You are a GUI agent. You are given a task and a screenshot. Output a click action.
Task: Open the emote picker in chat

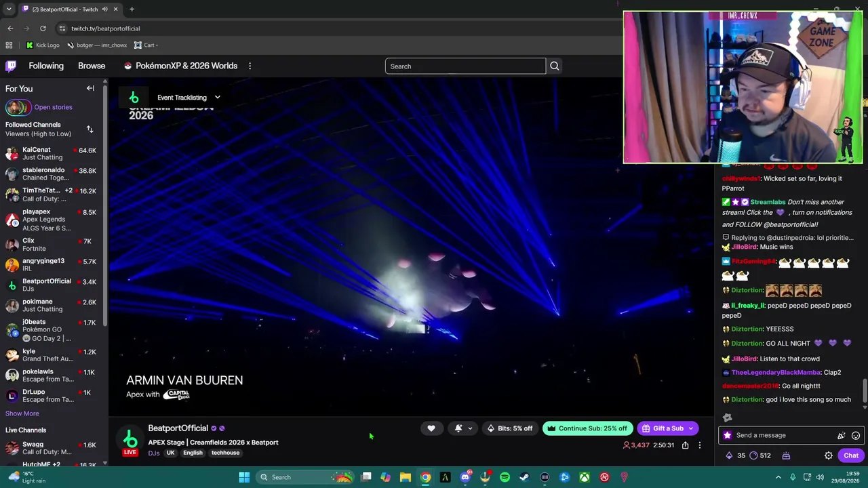(856, 435)
